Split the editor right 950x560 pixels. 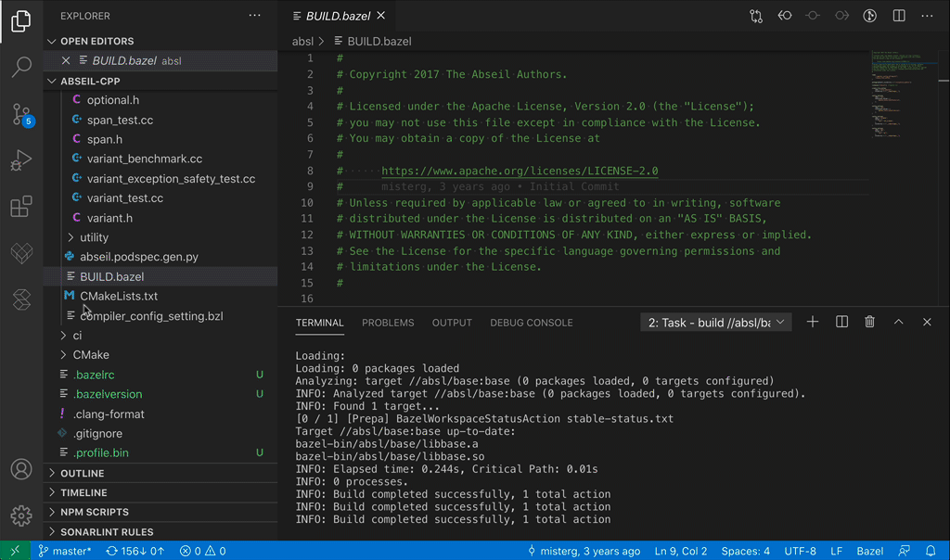click(x=899, y=16)
